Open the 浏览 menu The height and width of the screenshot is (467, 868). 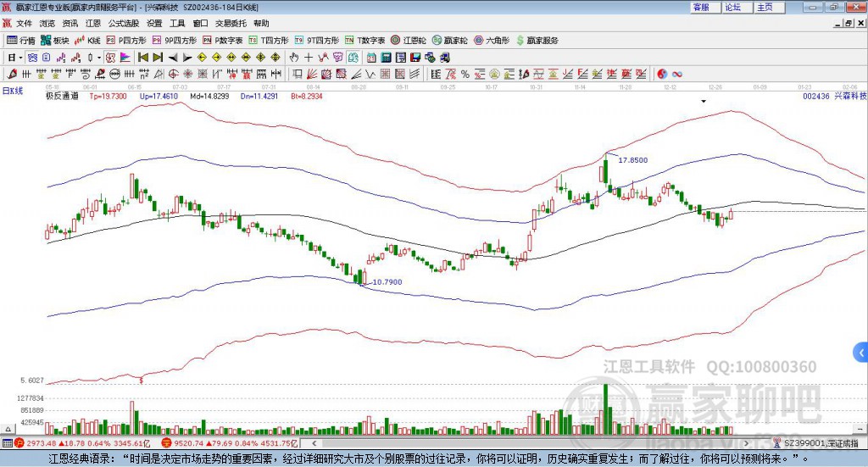(x=47, y=23)
